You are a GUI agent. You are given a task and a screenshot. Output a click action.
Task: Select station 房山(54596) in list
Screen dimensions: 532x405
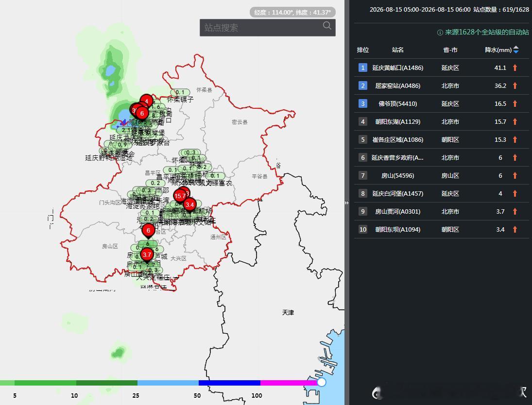[x=397, y=175]
